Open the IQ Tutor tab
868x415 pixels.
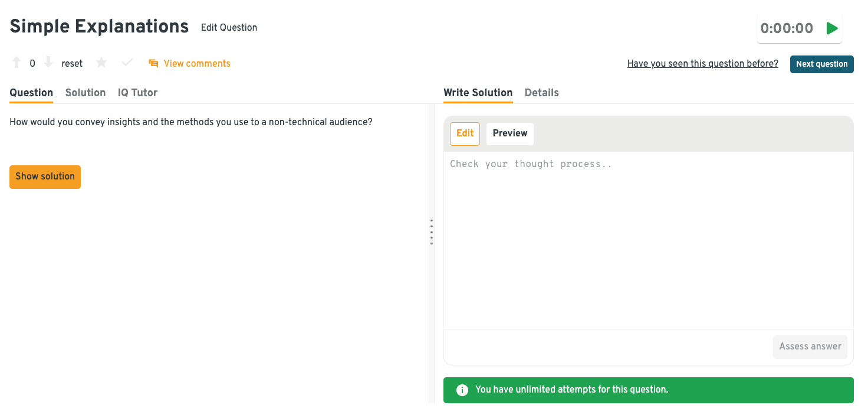(x=137, y=93)
